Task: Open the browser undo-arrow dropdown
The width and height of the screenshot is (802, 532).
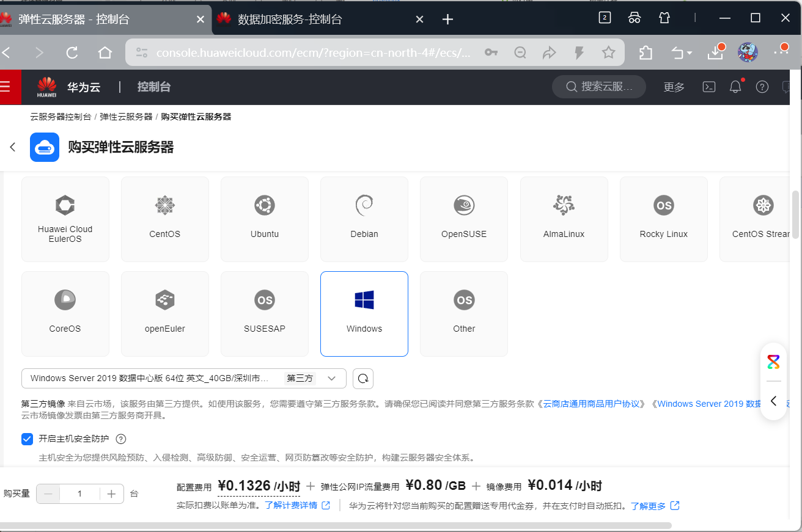Action: click(681, 53)
